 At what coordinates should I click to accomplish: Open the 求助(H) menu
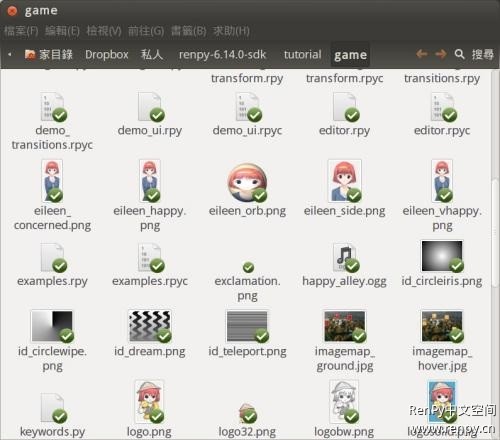pyautogui.click(x=231, y=31)
